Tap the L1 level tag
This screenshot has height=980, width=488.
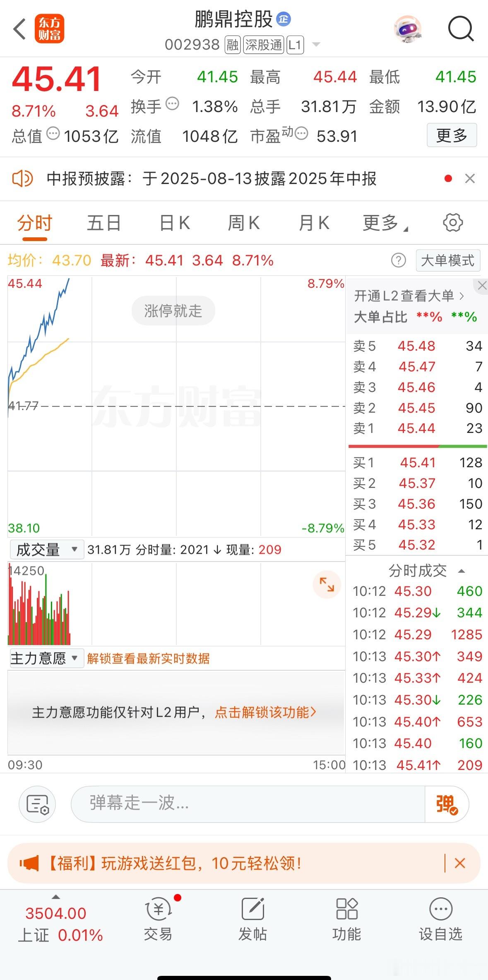[295, 45]
